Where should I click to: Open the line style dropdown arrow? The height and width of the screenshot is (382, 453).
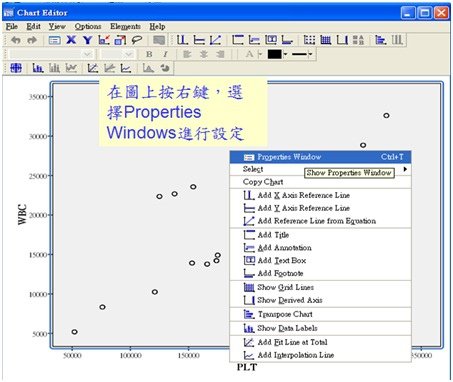(310, 54)
